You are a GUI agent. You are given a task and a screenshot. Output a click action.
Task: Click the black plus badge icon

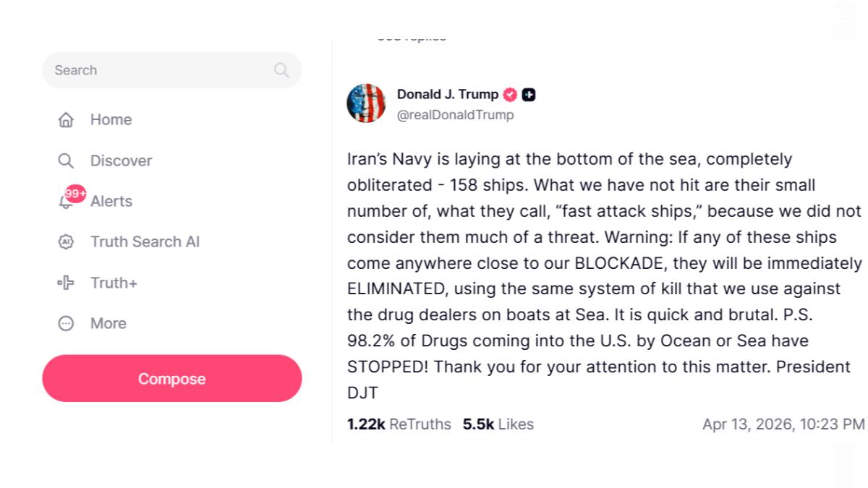(529, 95)
